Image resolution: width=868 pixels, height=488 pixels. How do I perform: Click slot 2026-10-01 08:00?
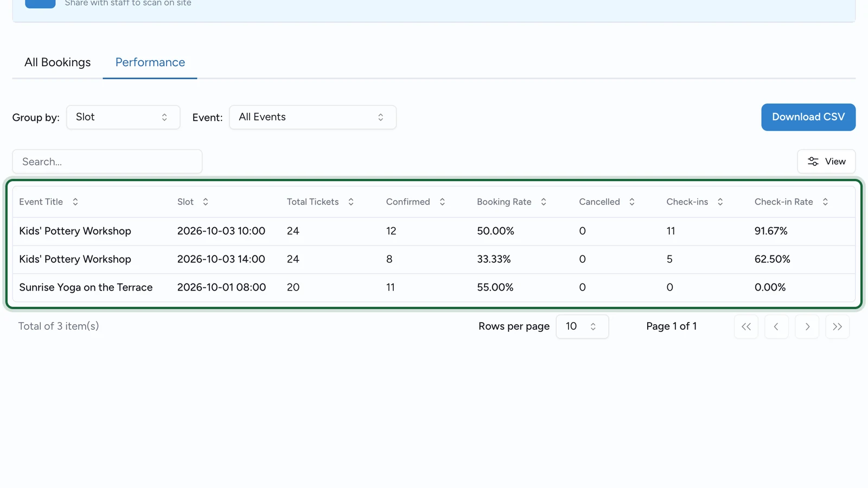(x=222, y=287)
